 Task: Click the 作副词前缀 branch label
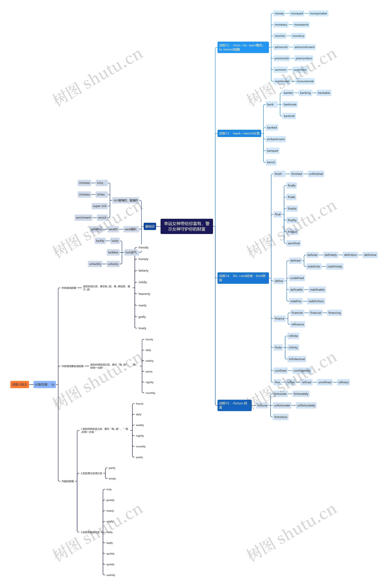(67, 481)
